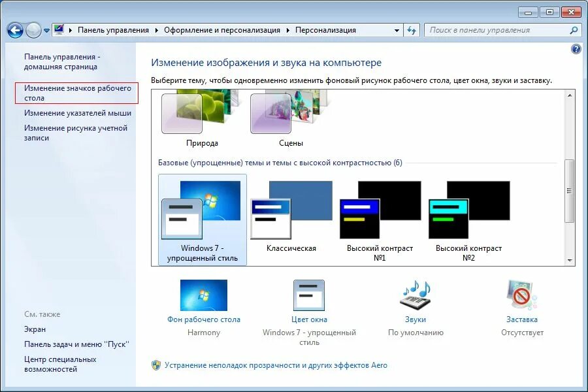Select the Классическая theme
Viewport: 588px width, 392px height.
(x=291, y=218)
